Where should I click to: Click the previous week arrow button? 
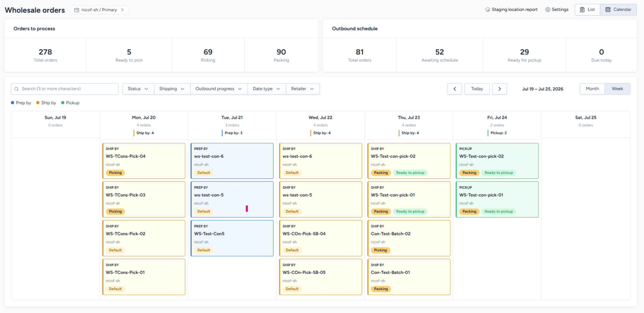pyautogui.click(x=454, y=89)
